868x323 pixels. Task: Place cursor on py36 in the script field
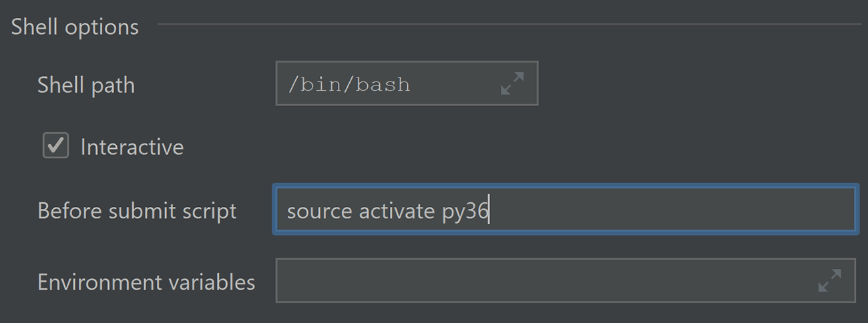(x=465, y=212)
